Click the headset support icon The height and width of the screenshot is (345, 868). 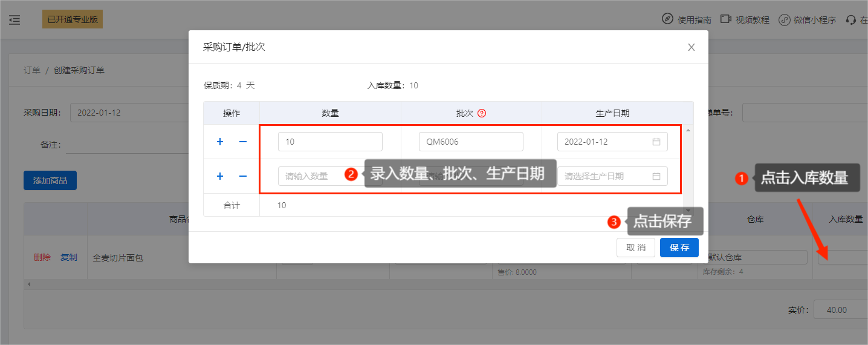coord(852,20)
